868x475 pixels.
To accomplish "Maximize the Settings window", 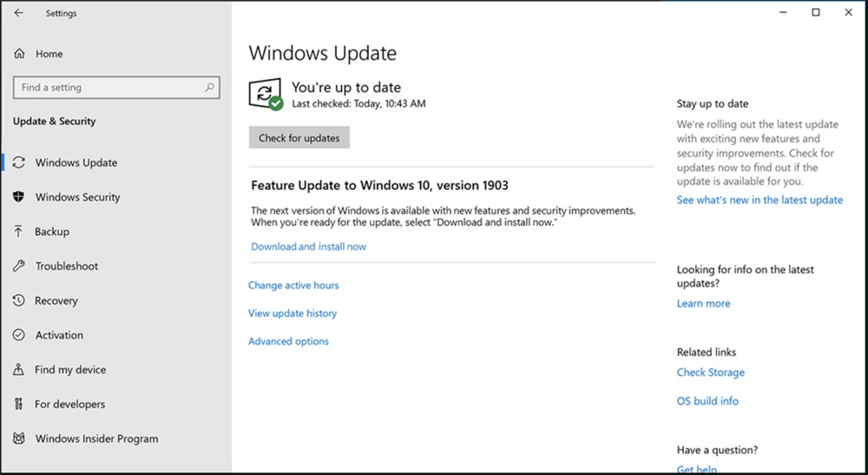I will click(x=816, y=12).
